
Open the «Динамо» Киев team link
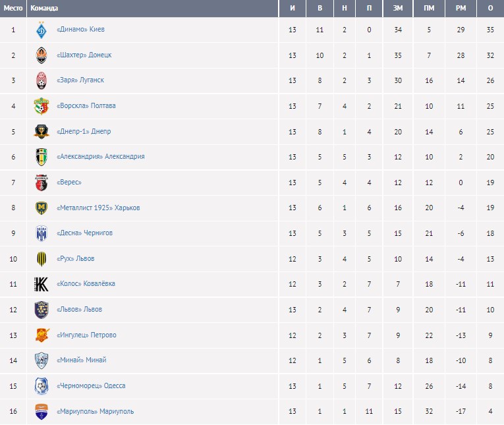[81, 30]
